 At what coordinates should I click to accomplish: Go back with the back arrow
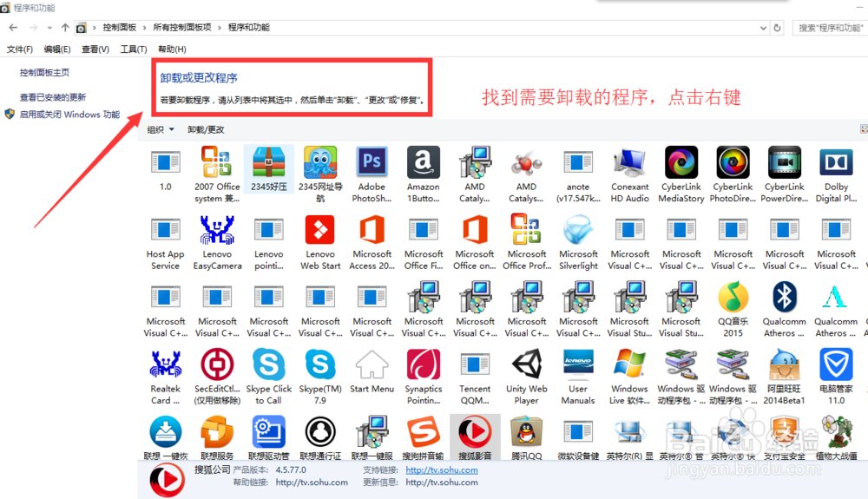tap(13, 27)
